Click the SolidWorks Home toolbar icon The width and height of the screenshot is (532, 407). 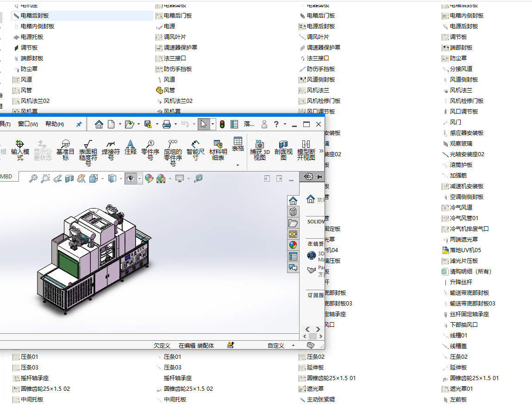(x=99, y=124)
